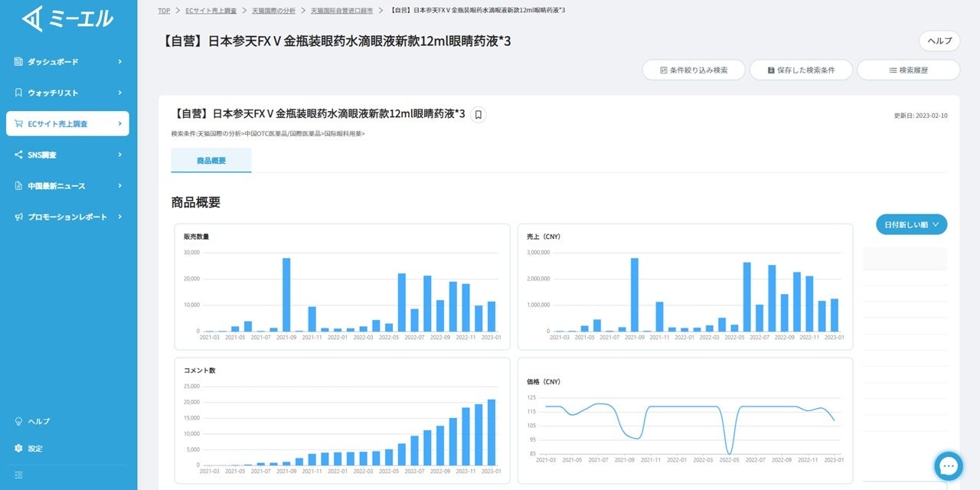980x490 pixels.
Task: Click the tallest 2021-09 bar in 販売数量 chart
Action: click(286, 295)
